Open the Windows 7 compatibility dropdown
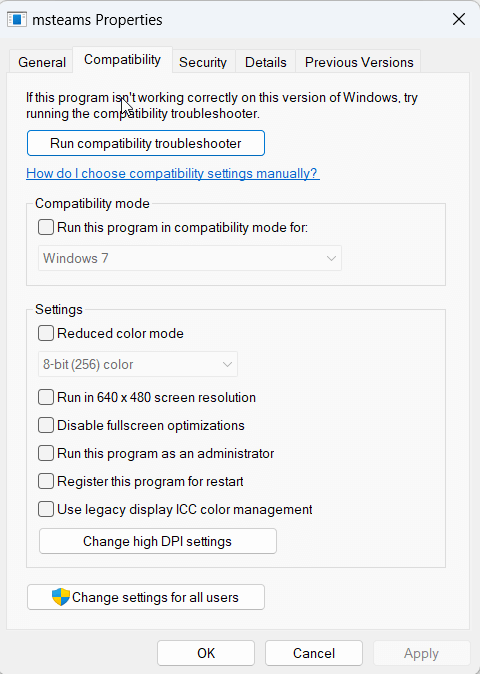 tap(190, 258)
